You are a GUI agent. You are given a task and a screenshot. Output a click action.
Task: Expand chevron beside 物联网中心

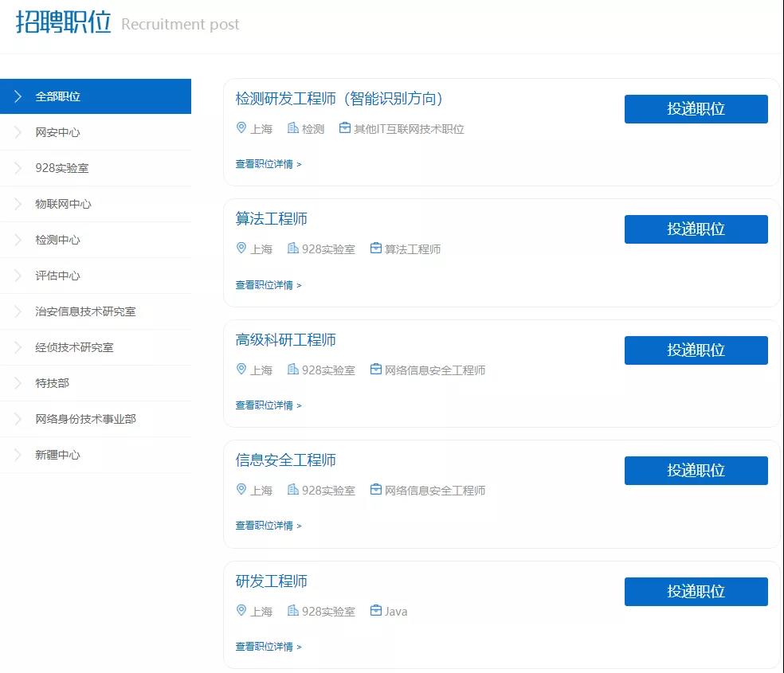[18, 204]
